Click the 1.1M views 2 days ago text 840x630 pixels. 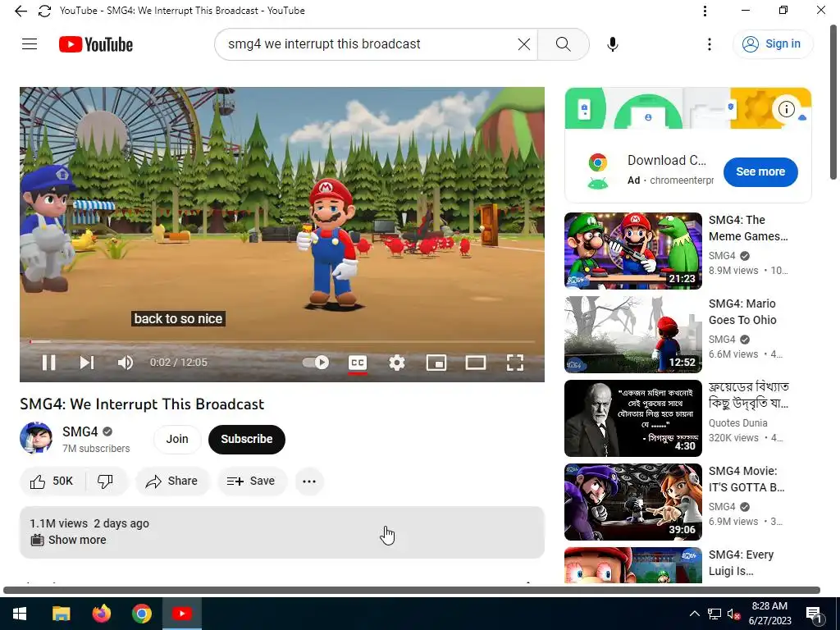[89, 523]
